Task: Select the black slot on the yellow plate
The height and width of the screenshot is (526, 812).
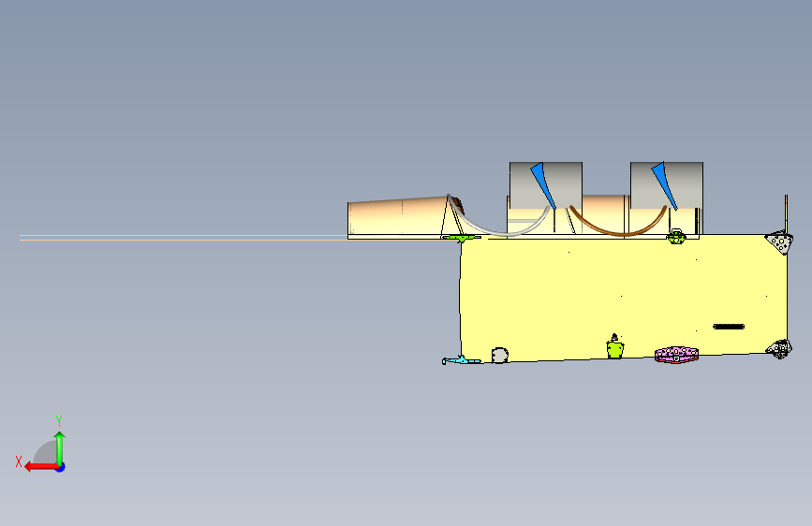Action: click(x=729, y=327)
